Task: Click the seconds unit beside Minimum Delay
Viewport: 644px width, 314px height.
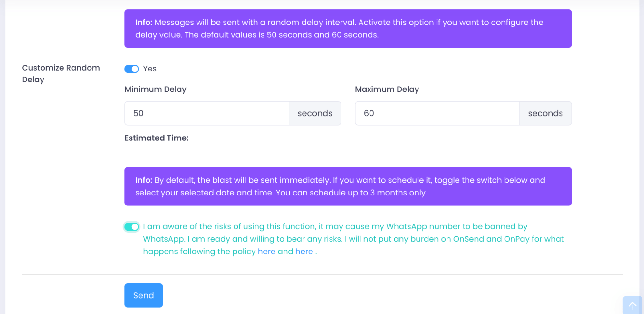Action: [x=315, y=113]
